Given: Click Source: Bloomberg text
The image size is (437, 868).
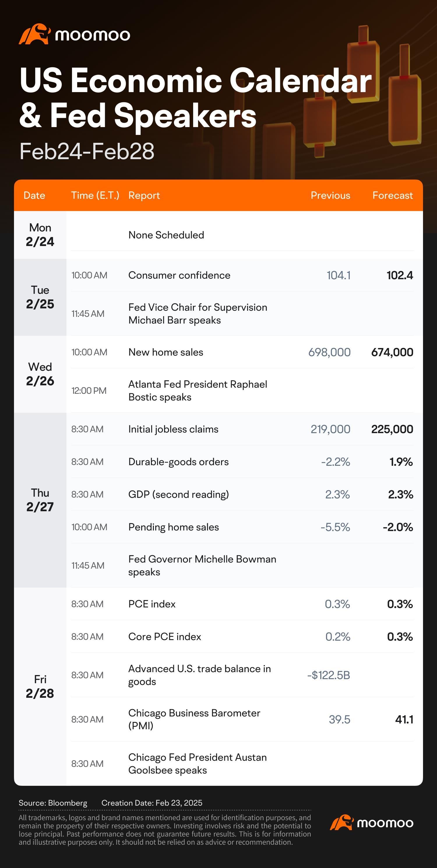Looking at the screenshot, I should [53, 803].
